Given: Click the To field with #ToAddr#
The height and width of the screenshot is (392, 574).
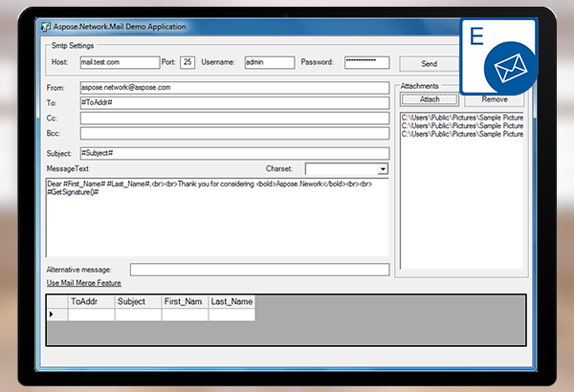Looking at the screenshot, I should [234, 103].
